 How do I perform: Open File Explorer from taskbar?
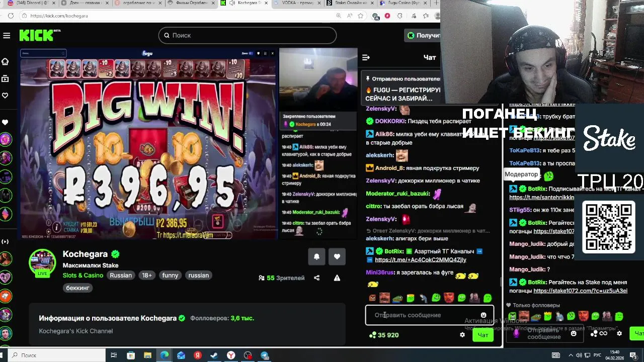click(147, 355)
